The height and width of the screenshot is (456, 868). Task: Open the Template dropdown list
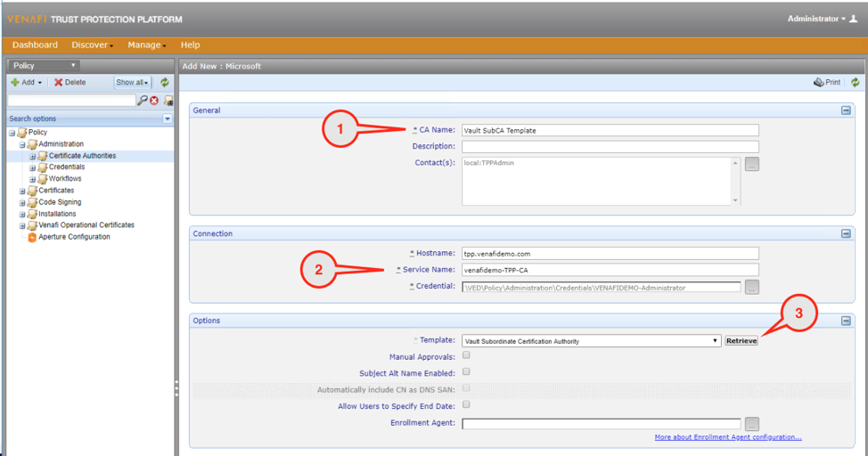pos(591,341)
